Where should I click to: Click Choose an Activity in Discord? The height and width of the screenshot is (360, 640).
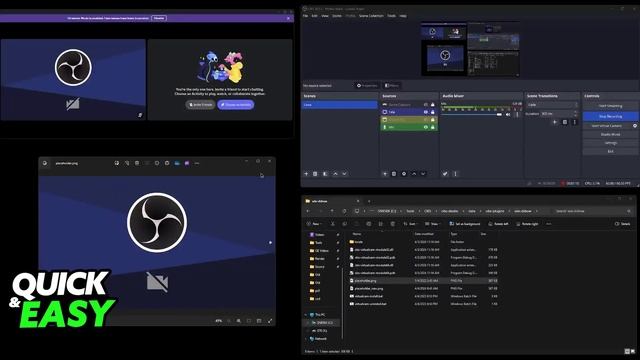[236, 105]
